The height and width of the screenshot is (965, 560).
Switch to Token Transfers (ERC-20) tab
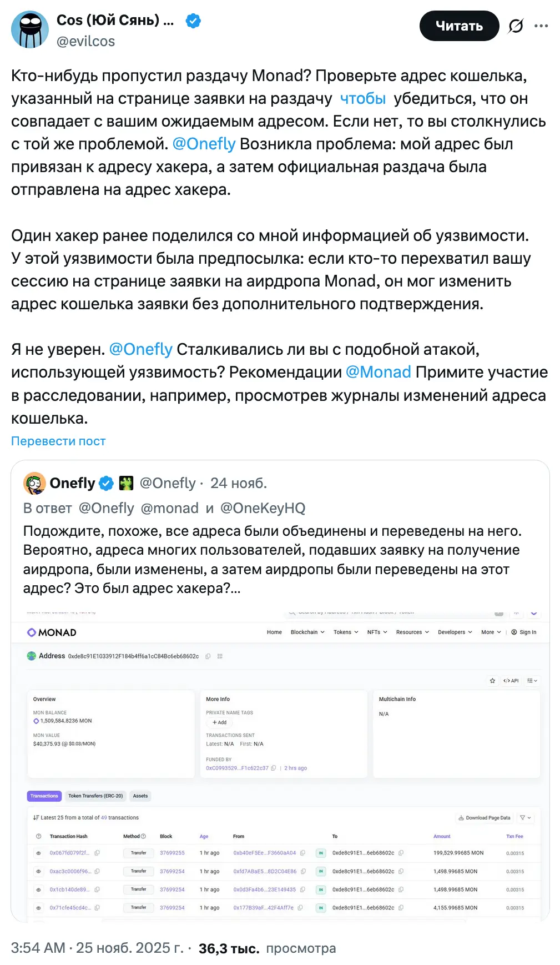point(95,796)
